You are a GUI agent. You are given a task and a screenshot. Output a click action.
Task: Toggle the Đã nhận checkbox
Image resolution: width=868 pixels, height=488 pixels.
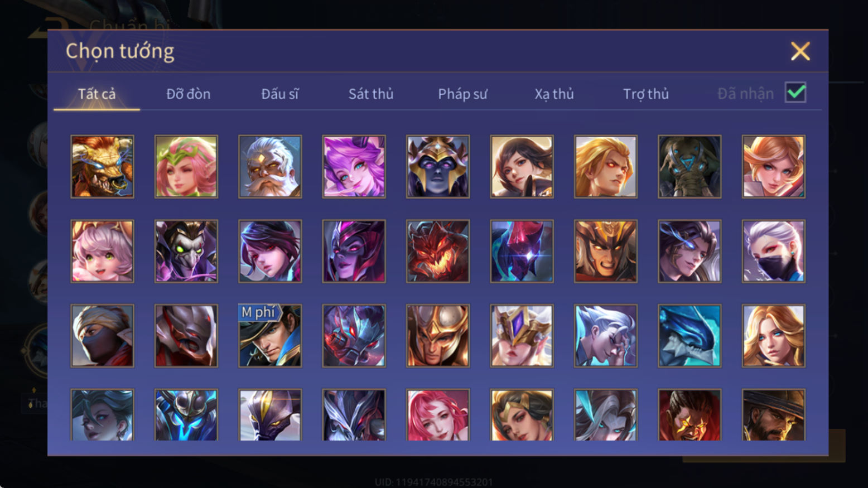[795, 93]
